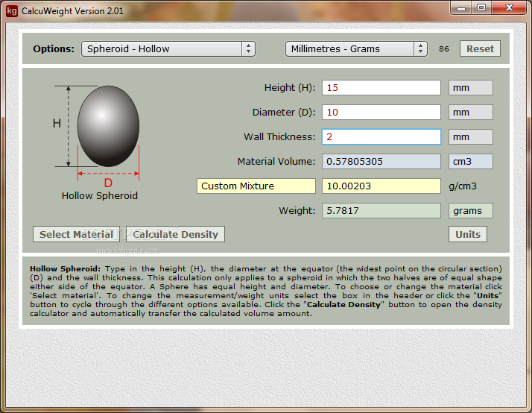Click the Weight result field 5.7817
Viewport: 532px width, 413px height.
click(x=381, y=211)
